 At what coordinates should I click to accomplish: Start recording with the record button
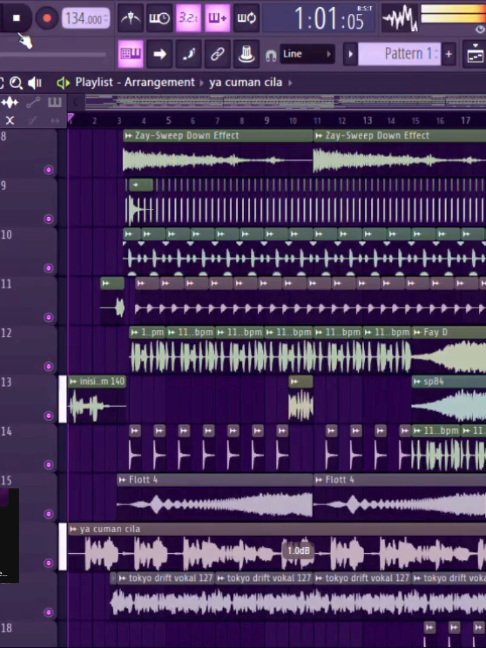coord(46,18)
